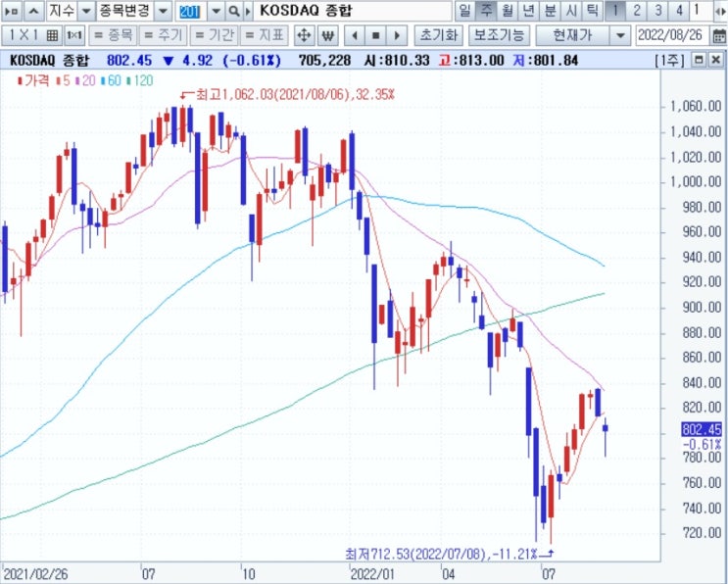
Task: Click the 보조기능 button
Action: pyautogui.click(x=500, y=35)
